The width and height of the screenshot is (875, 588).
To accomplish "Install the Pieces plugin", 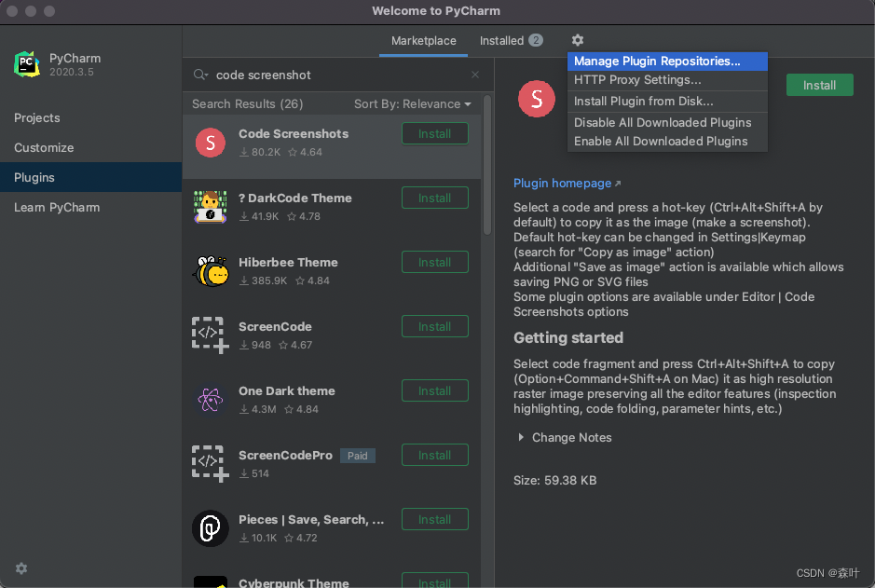I will click(x=435, y=519).
